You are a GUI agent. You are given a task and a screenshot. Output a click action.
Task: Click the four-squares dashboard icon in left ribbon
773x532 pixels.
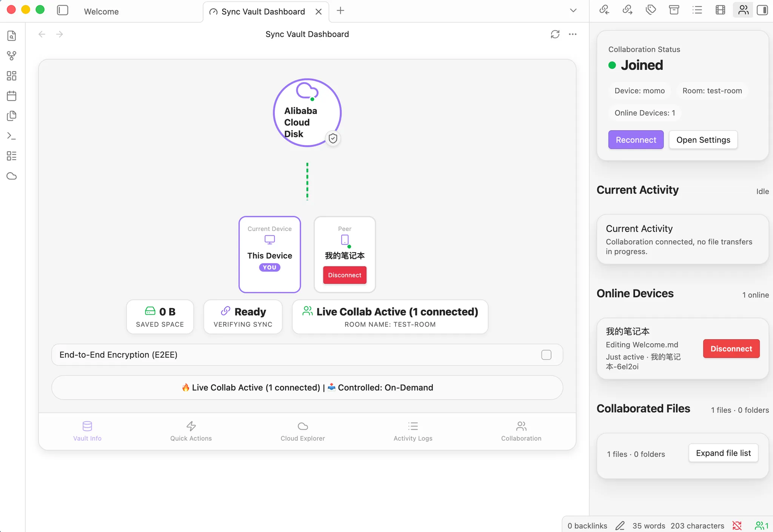point(12,76)
